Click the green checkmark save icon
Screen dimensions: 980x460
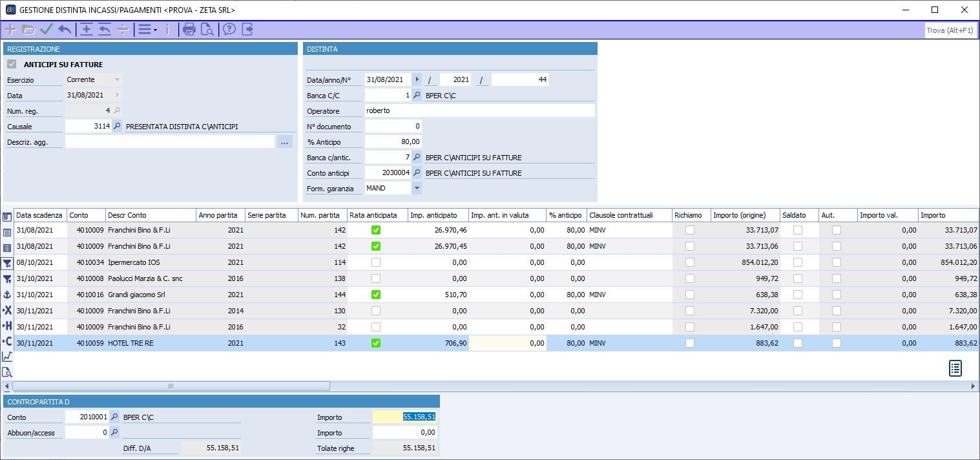click(46, 29)
